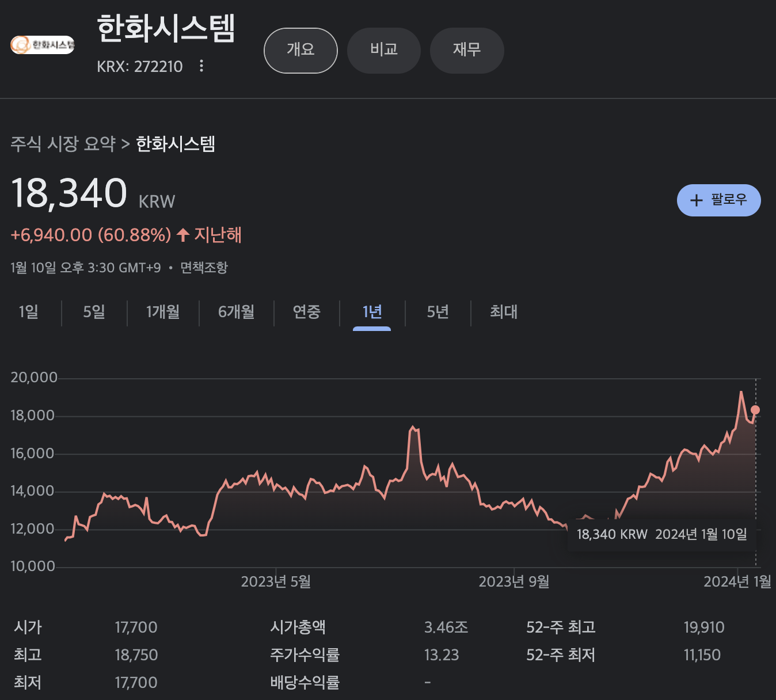Click the +6,940.00 (60.88%) change text
776x700 pixels.
tap(91, 235)
